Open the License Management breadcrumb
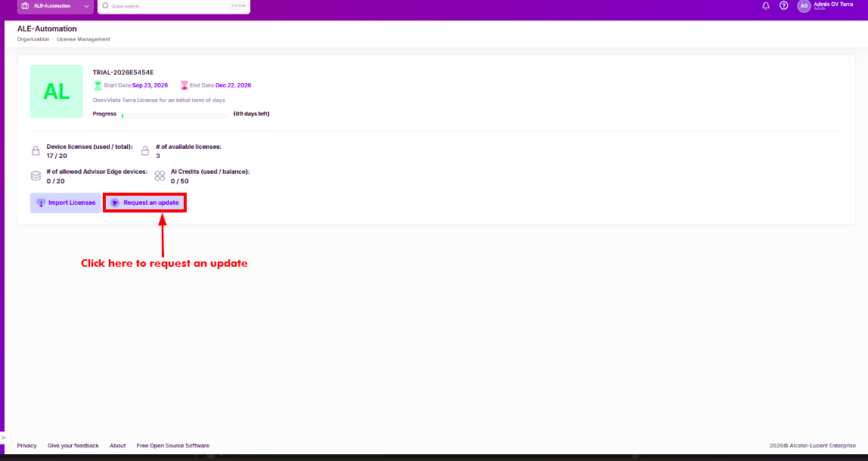This screenshot has width=868, height=461. [x=83, y=39]
